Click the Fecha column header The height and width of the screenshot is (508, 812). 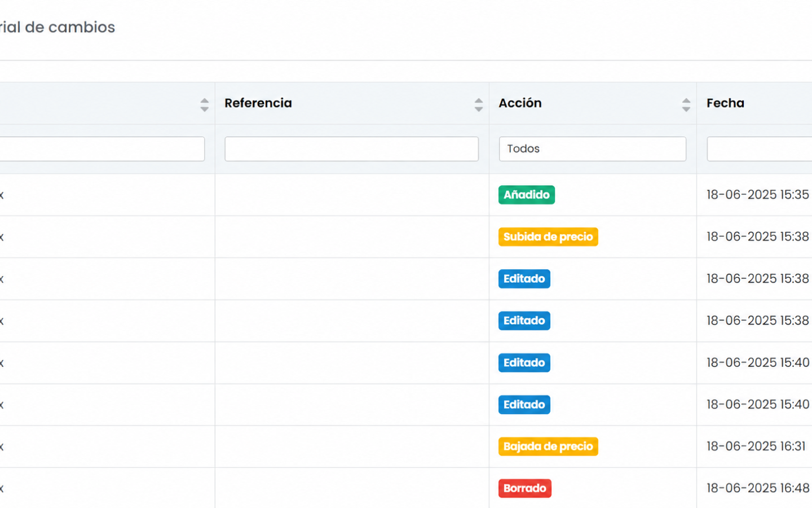click(725, 103)
